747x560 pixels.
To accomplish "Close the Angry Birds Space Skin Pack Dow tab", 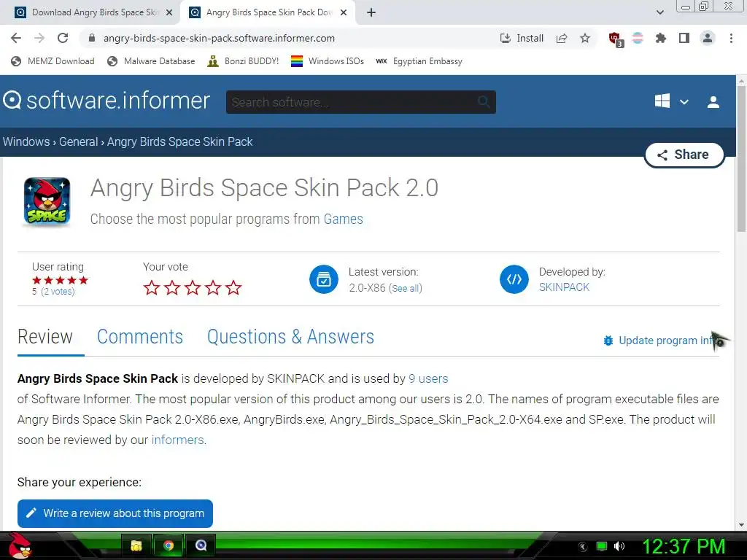I will [344, 12].
